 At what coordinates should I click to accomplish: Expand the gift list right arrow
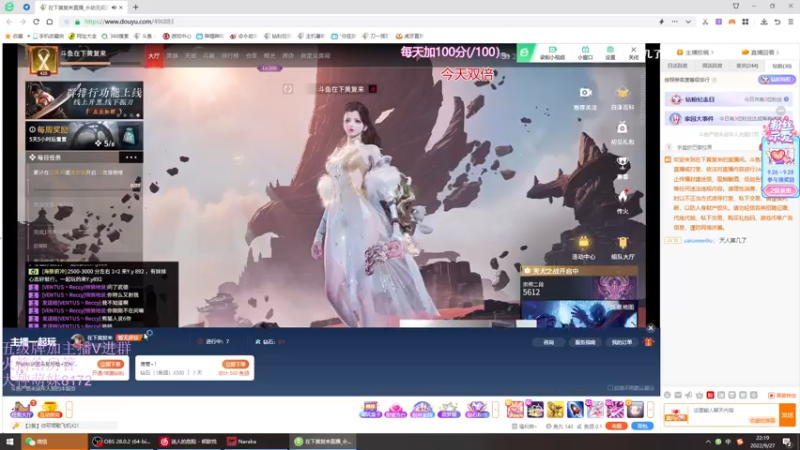pyautogui.click(x=650, y=409)
